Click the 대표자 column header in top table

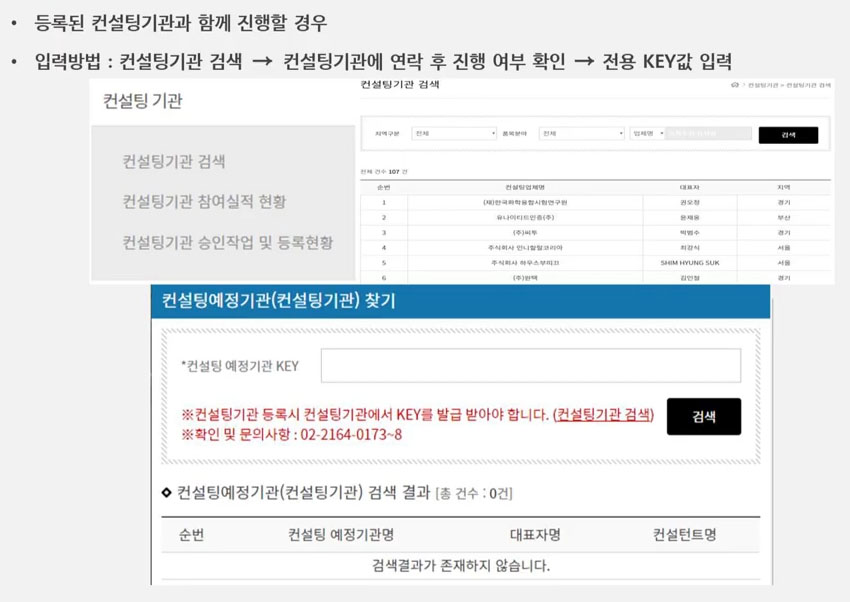[x=688, y=187]
